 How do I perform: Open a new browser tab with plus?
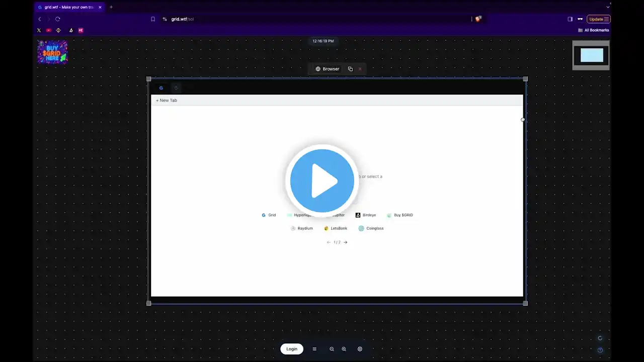click(111, 7)
